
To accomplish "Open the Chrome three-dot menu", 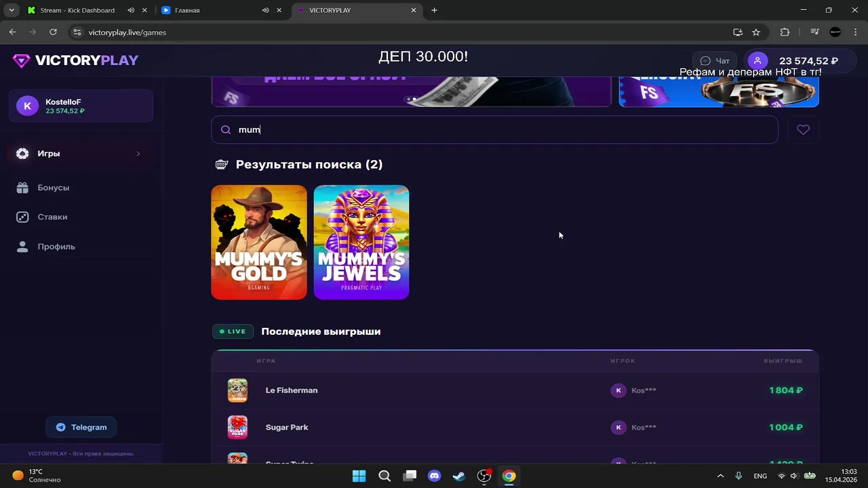I will click(x=856, y=32).
